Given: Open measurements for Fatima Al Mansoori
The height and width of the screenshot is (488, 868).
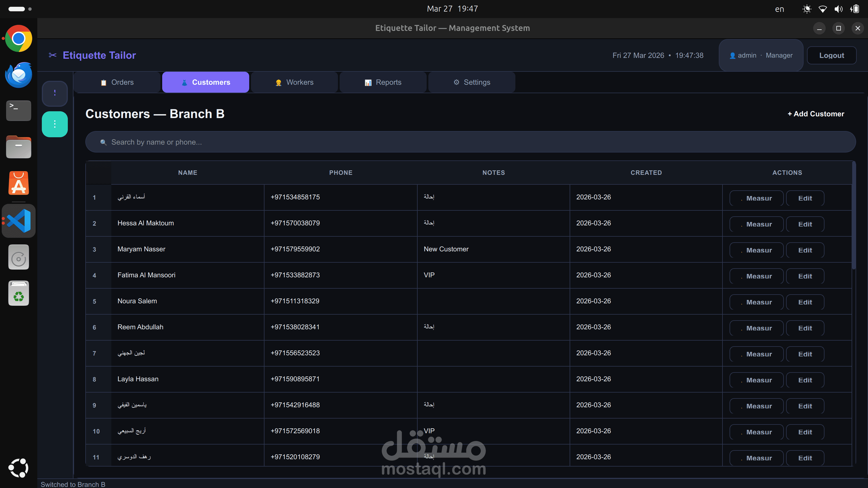Looking at the screenshot, I should [x=756, y=276].
